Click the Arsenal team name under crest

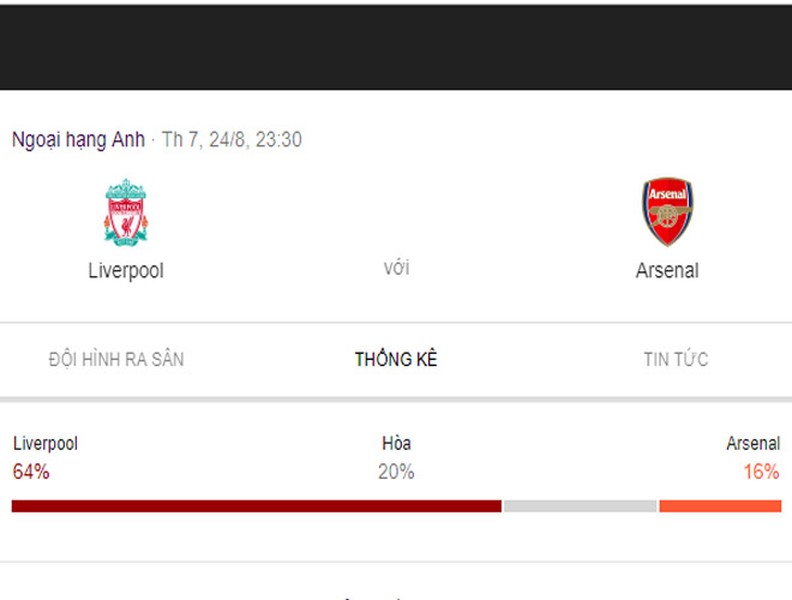[667, 270]
